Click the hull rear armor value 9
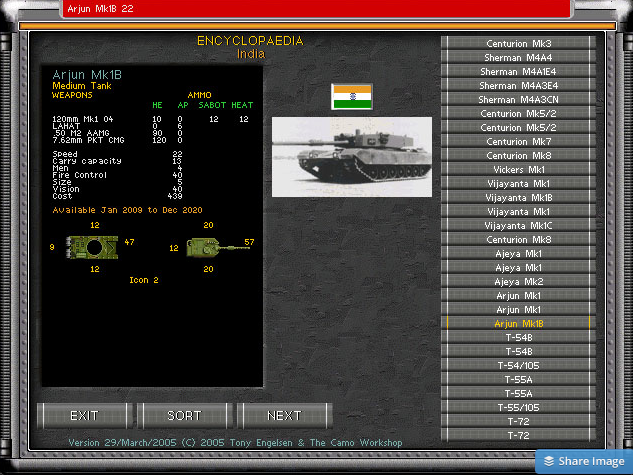This screenshot has height=475, width=633. tap(52, 247)
